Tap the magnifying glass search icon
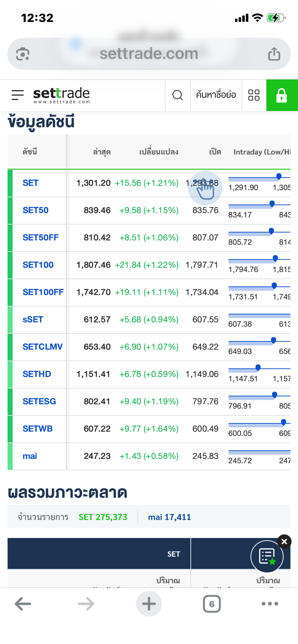This screenshot has width=298, height=644. (177, 95)
